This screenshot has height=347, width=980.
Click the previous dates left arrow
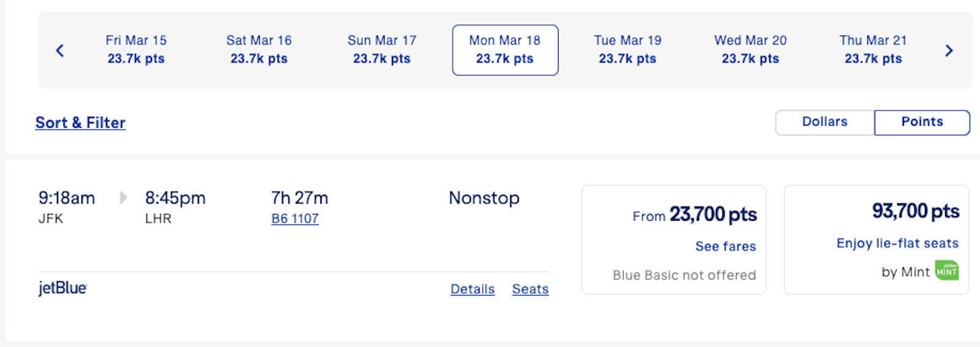tap(60, 50)
